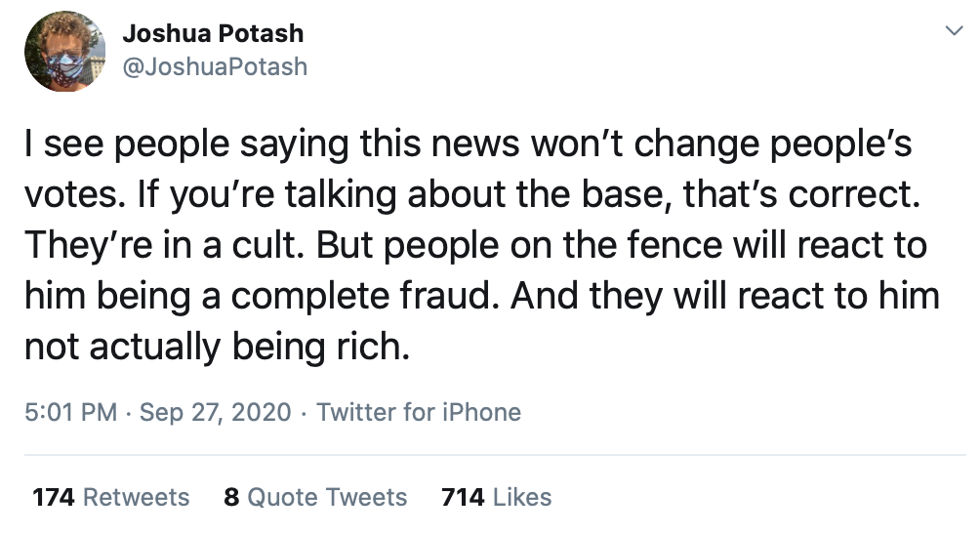This screenshot has height=535, width=980.
Task: Click the Sep 27, 2020 date
Action: 216,412
